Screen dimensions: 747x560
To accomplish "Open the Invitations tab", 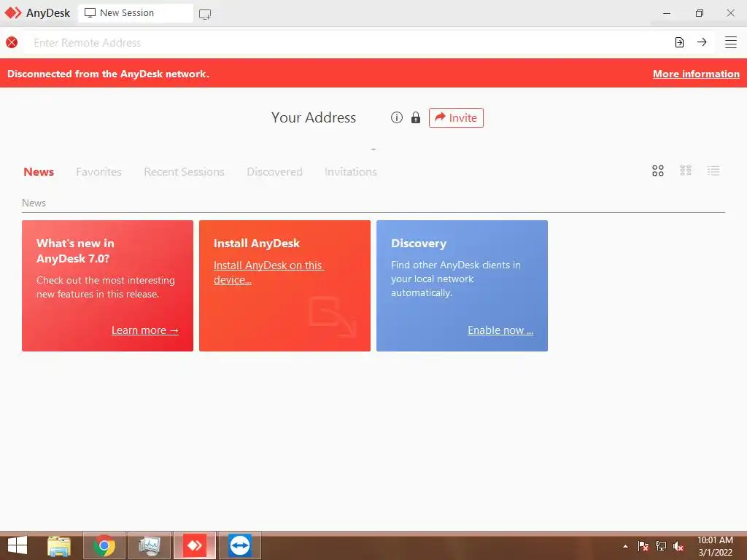I will 351,171.
